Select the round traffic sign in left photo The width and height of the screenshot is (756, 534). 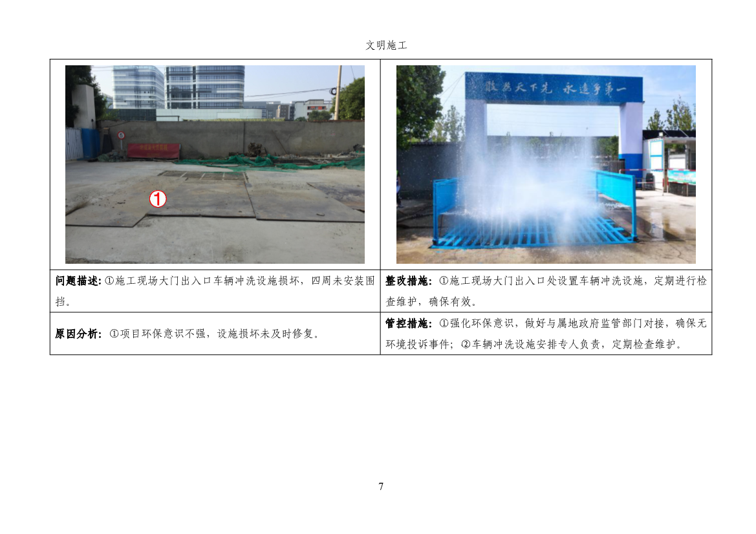tap(121, 136)
